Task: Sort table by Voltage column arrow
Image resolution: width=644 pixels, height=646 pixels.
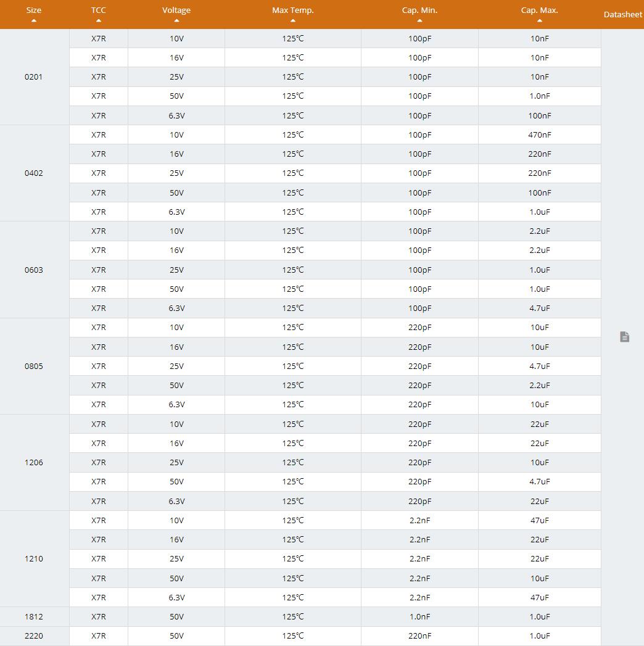Action: pos(176,20)
